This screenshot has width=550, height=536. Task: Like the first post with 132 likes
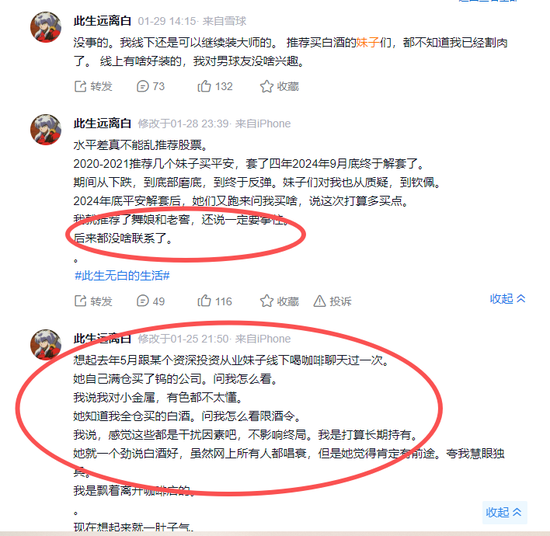tap(215, 86)
